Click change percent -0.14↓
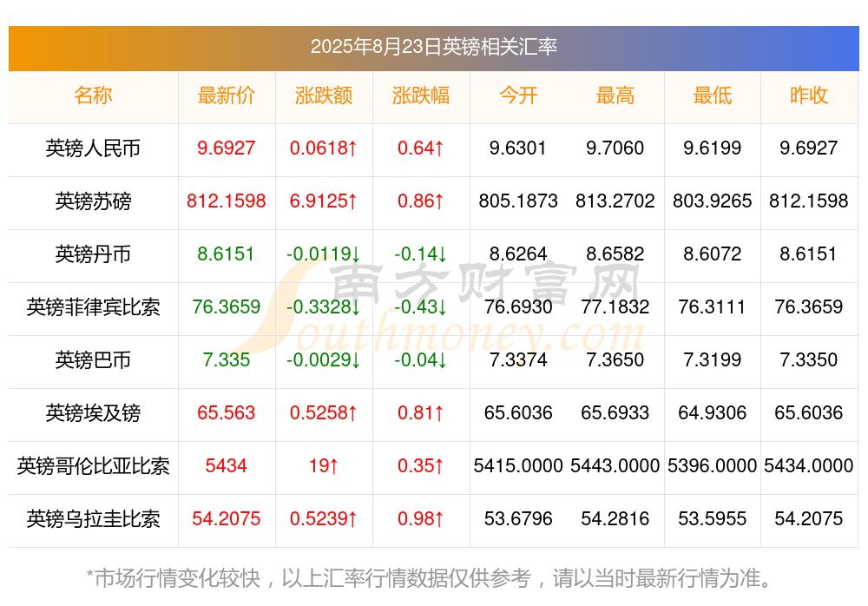The image size is (868, 606). [x=421, y=254]
